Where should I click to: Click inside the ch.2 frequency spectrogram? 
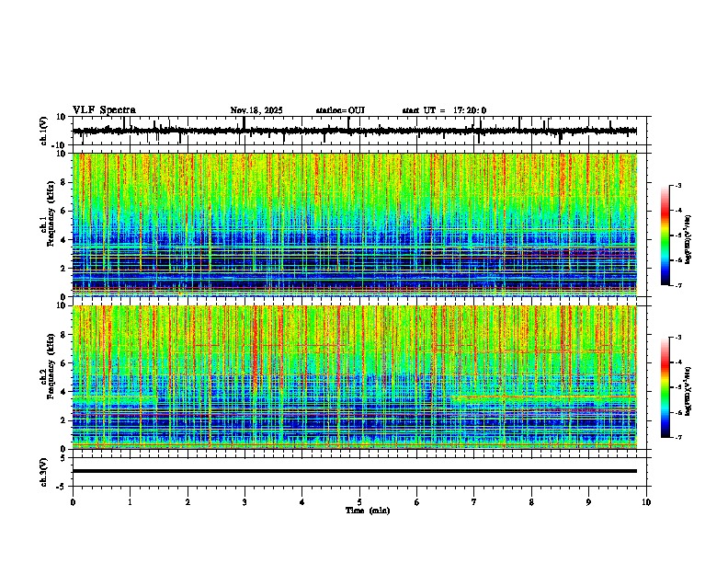click(x=355, y=377)
